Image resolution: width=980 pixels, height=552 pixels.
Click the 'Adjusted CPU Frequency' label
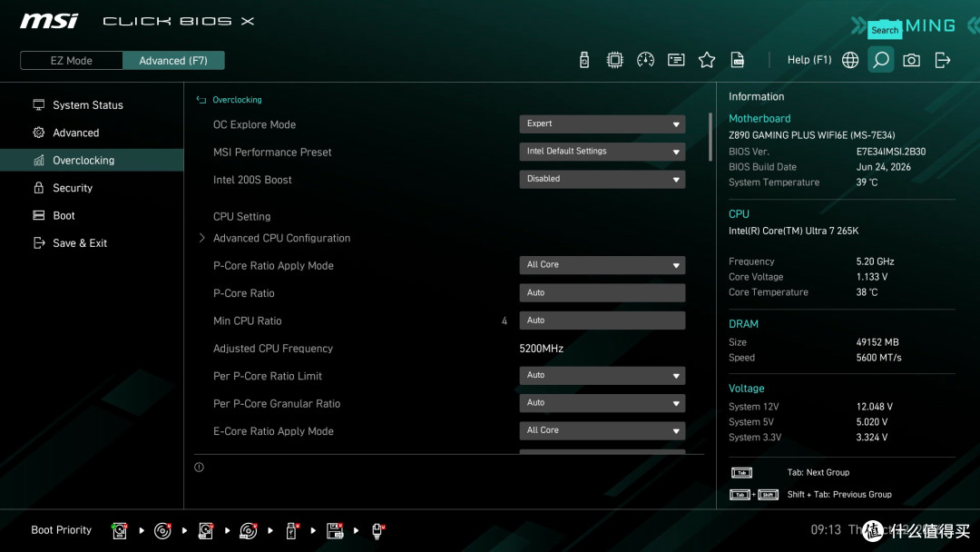click(x=273, y=349)
